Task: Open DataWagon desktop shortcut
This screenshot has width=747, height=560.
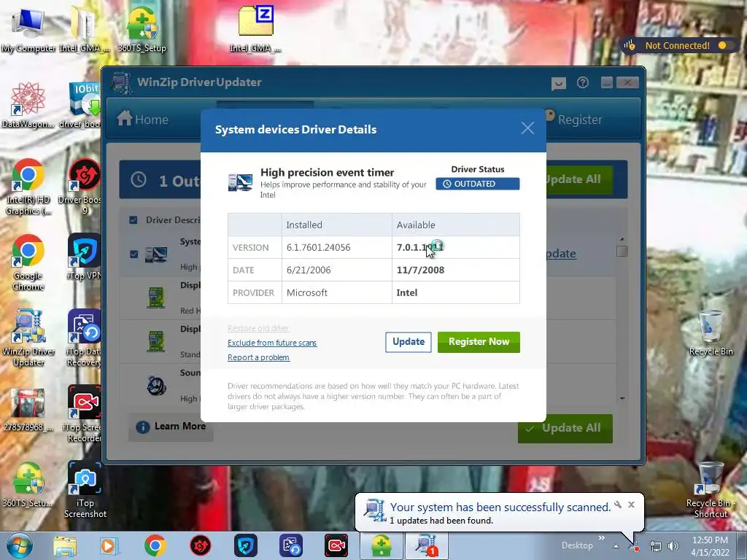Action: coord(28,106)
